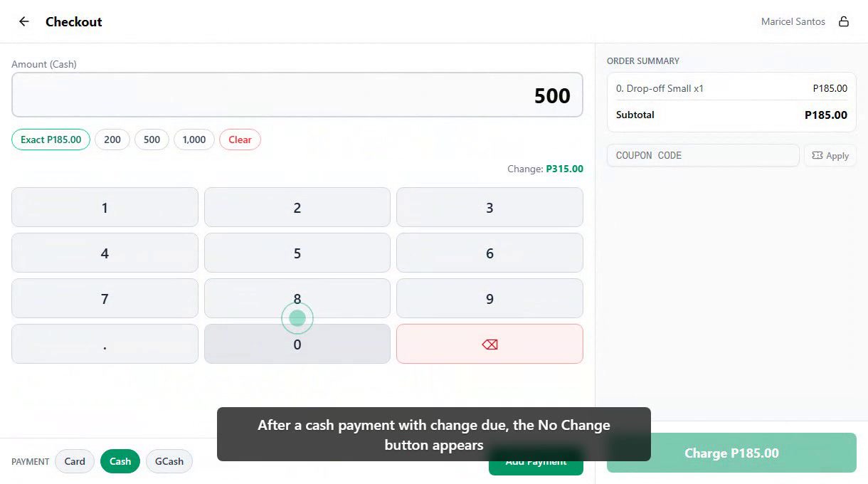
Task: Click the back arrow beside Checkout
Action: [x=23, y=21]
